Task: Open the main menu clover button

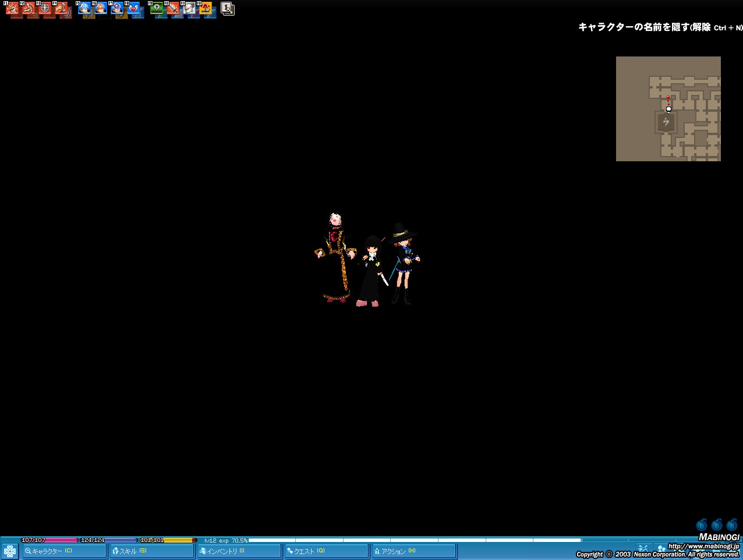Action: coord(10,551)
